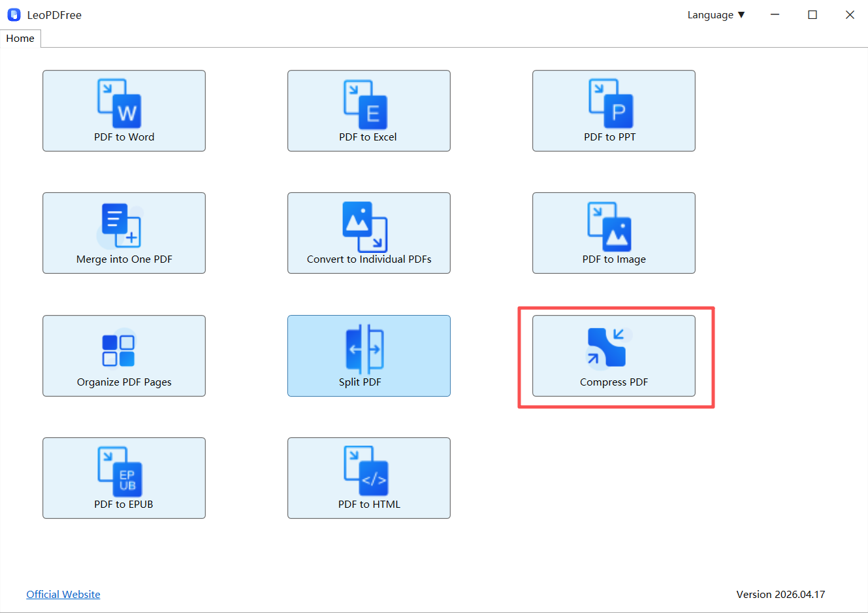Click the Organize PDF Pages icon
The width and height of the screenshot is (868, 613).
[x=118, y=348]
